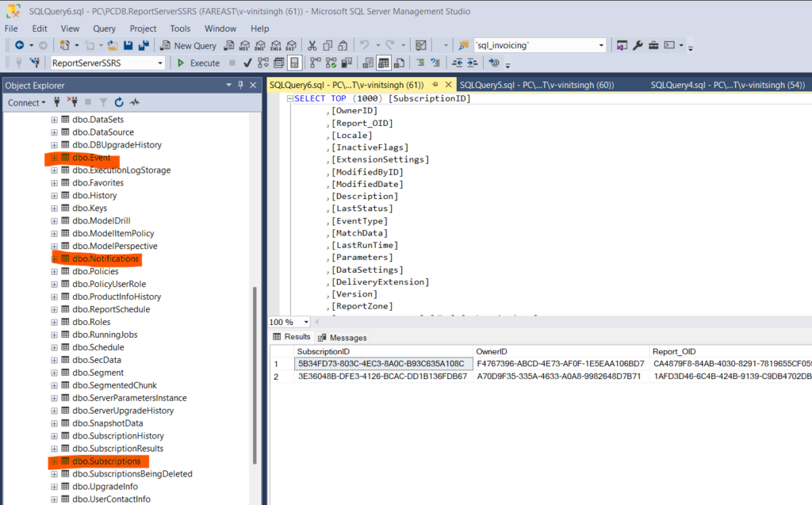Screen dimensions: 812x505
Task: Click the Execute button
Action: (198, 63)
